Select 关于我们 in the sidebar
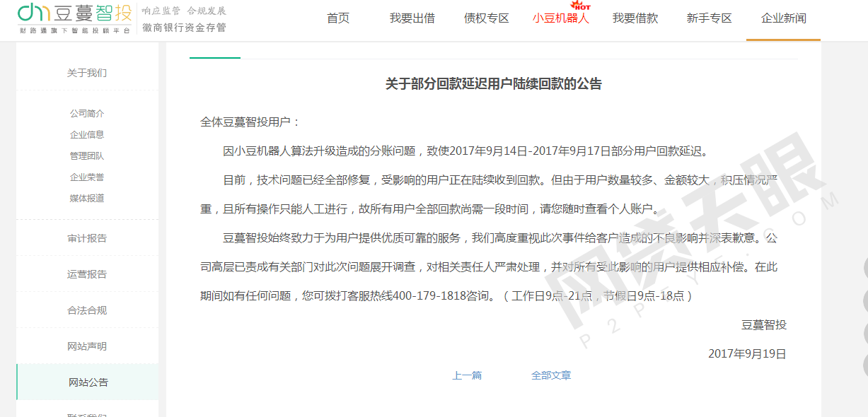Screen dimensions: 868x417 pos(87,73)
